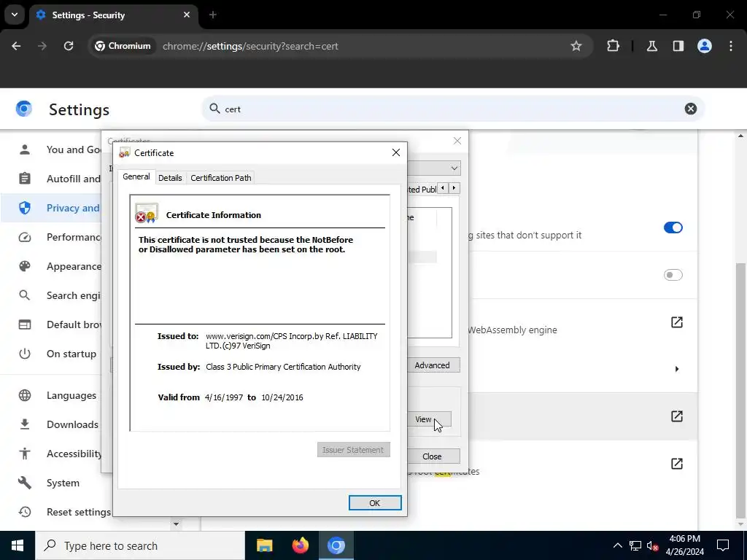Click the Chromium taskbar icon

[x=336, y=545]
